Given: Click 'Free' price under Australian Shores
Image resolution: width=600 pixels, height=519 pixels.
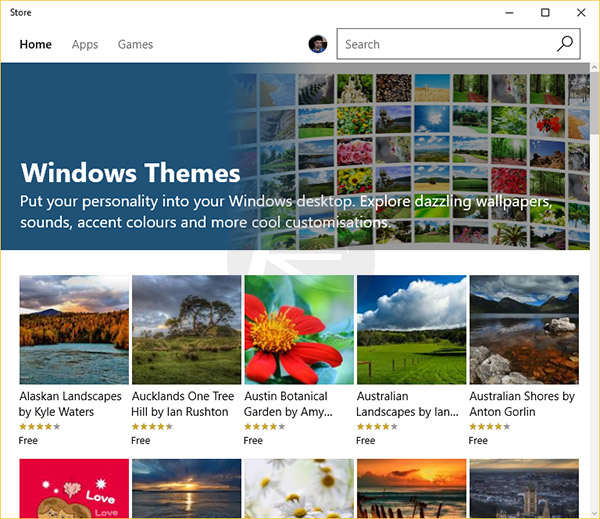Looking at the screenshot, I should click(478, 441).
